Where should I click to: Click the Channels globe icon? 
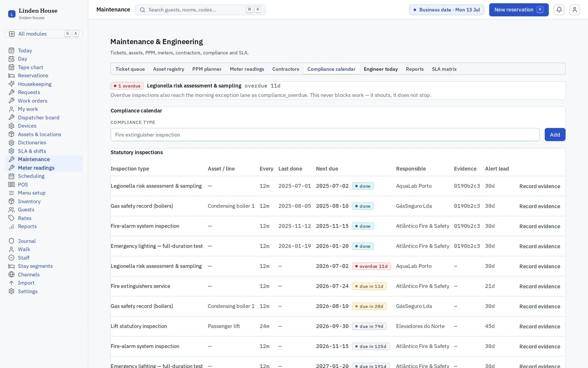[x=11, y=275]
